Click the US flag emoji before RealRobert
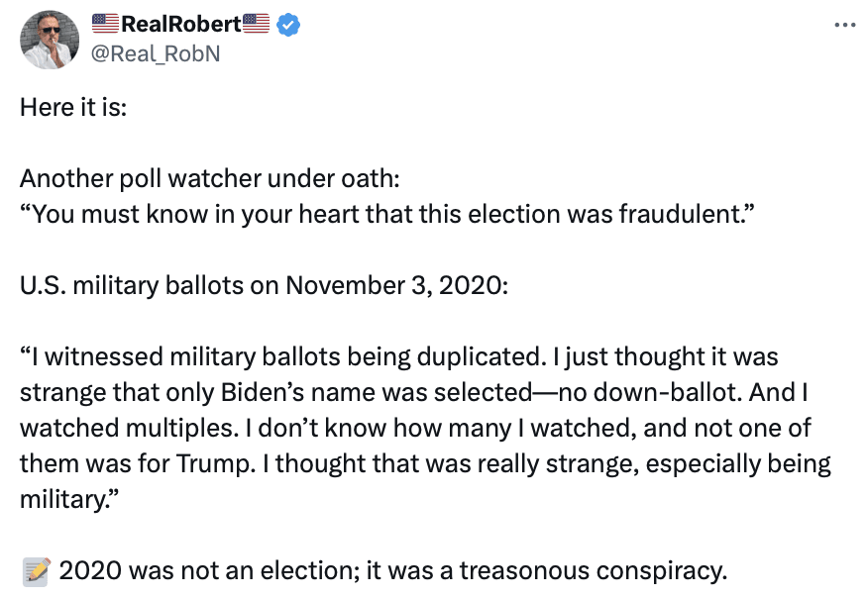 (x=105, y=25)
